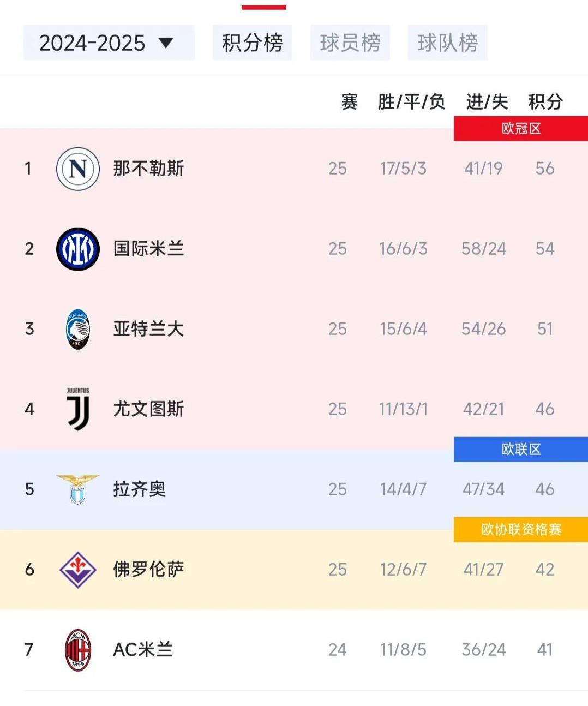Click the 尤文图斯 team name
Viewport: 588px width, 706px height.
point(149,409)
